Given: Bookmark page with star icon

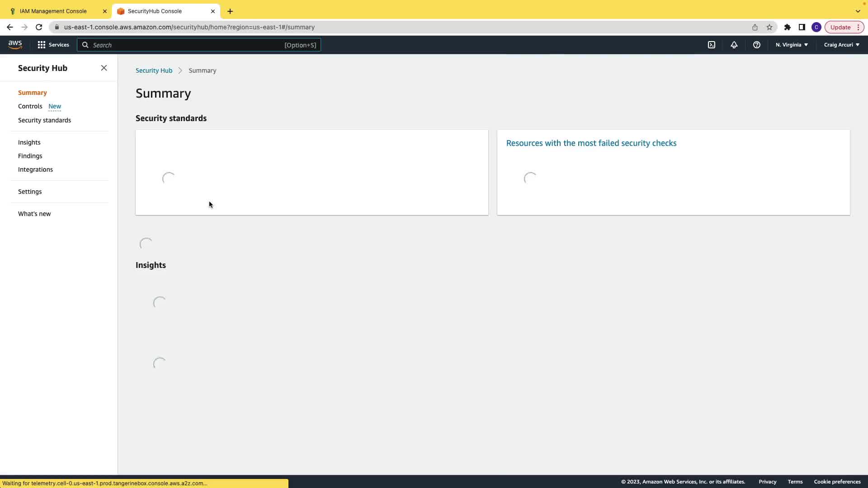Looking at the screenshot, I should click(x=769, y=27).
